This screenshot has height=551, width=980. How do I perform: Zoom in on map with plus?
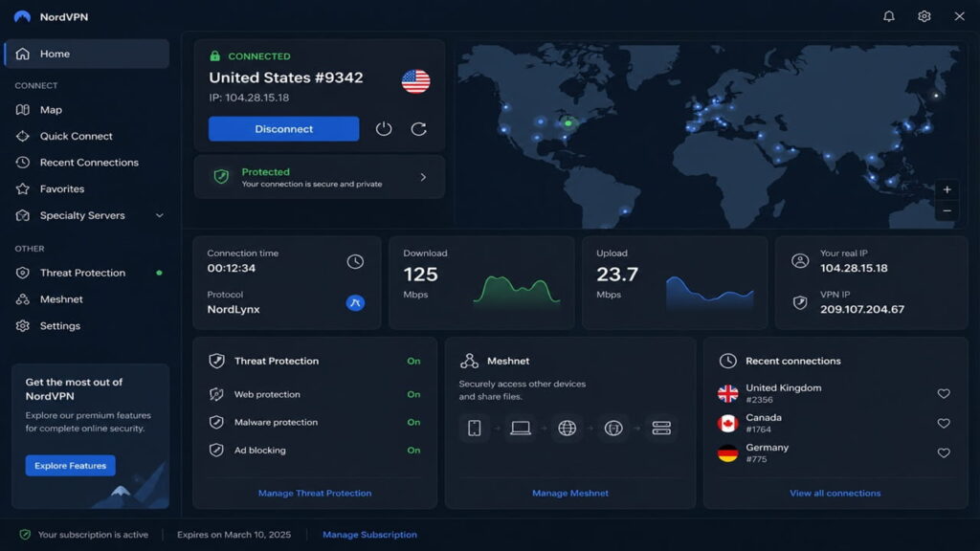tap(947, 189)
